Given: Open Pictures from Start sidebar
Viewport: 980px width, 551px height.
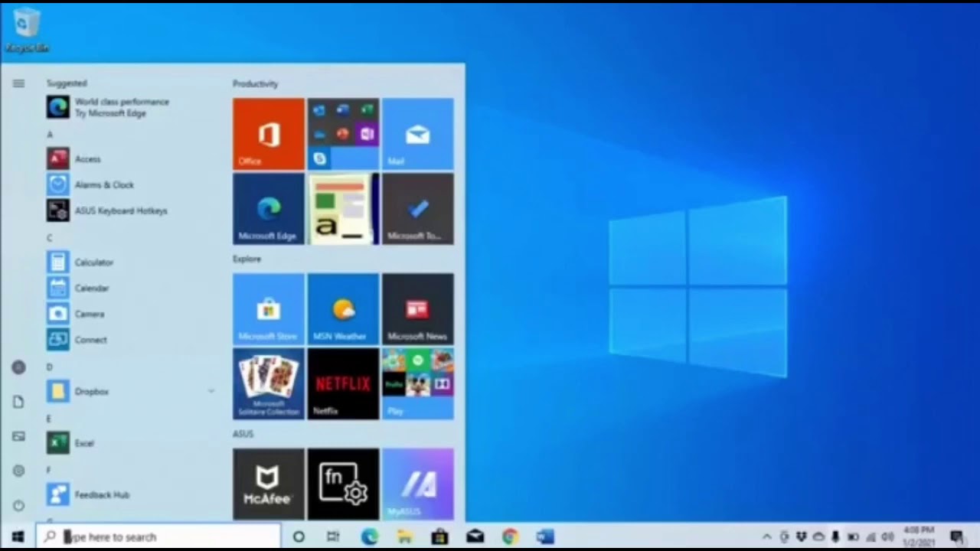Looking at the screenshot, I should pyautogui.click(x=18, y=436).
